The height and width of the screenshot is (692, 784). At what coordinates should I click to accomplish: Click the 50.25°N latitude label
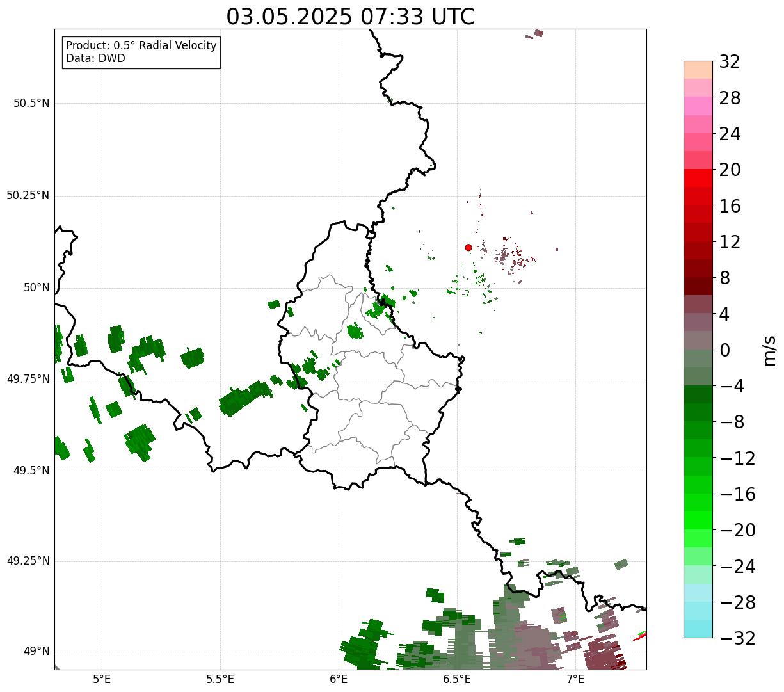tap(28, 195)
